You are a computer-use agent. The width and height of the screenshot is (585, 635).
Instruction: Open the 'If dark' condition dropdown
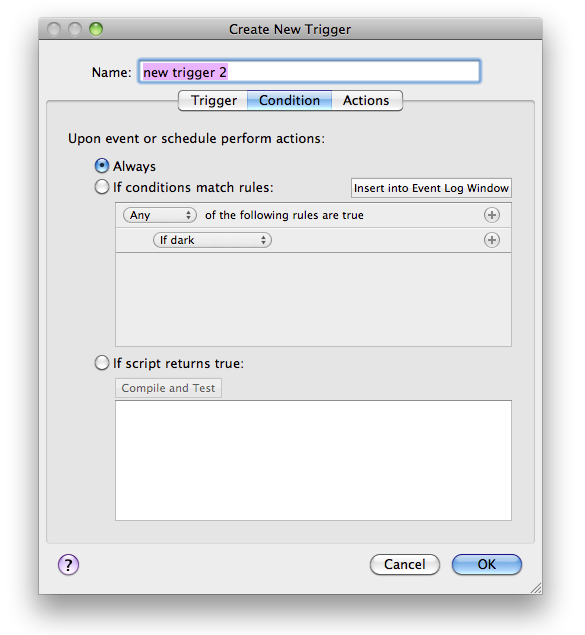(x=212, y=240)
